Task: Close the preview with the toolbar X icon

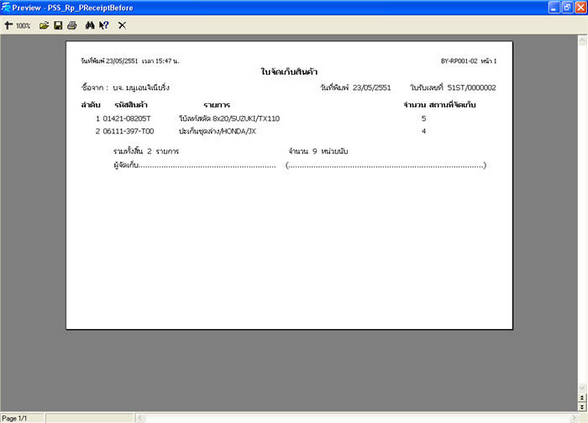Action: [122, 25]
